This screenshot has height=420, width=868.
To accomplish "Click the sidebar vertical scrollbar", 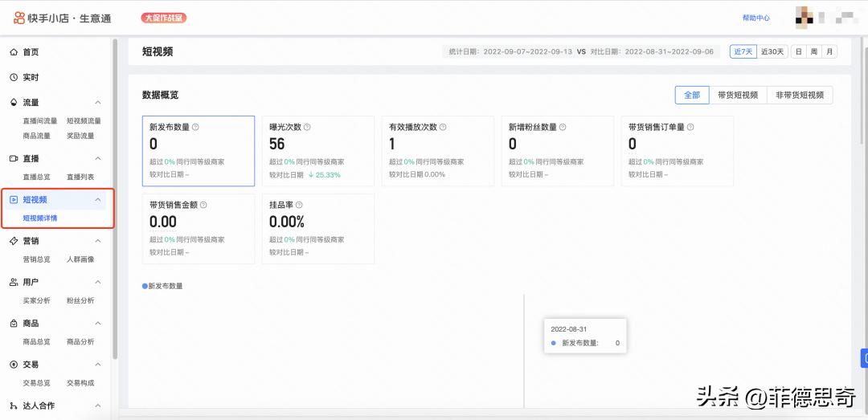I will click(115, 199).
